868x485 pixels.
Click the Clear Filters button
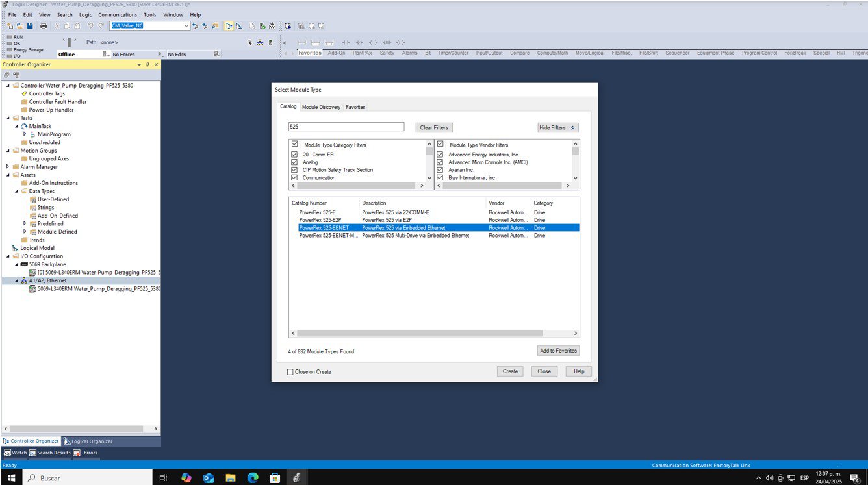point(435,127)
